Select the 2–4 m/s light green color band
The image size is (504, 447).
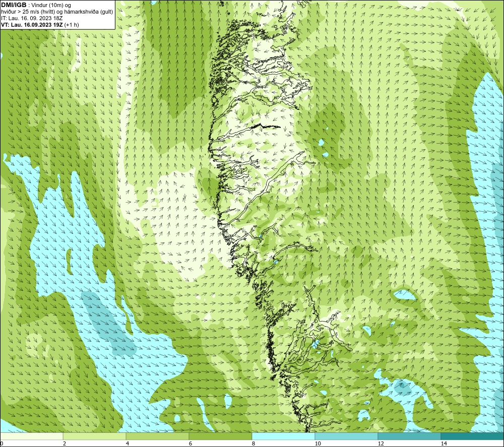tap(95, 436)
